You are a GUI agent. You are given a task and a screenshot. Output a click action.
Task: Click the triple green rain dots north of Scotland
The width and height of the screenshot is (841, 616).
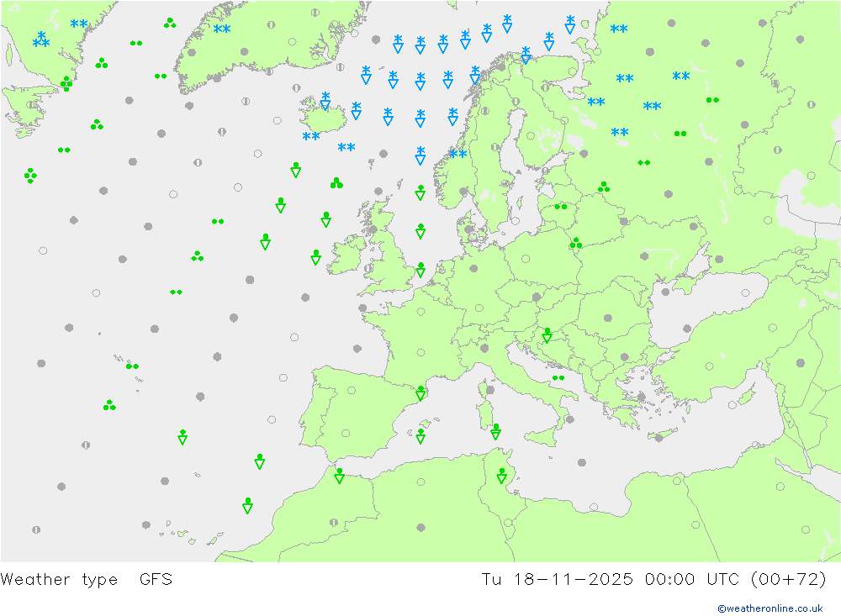[x=336, y=183]
